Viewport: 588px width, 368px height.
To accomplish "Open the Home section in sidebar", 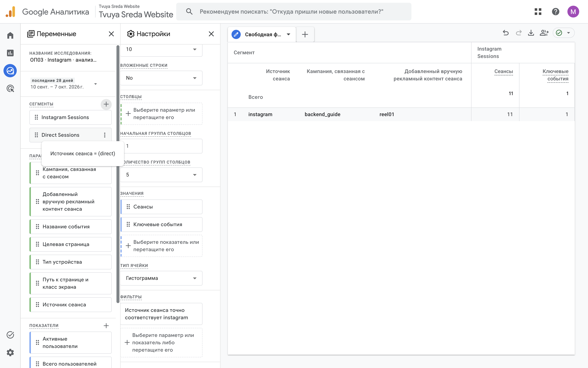I will point(10,36).
